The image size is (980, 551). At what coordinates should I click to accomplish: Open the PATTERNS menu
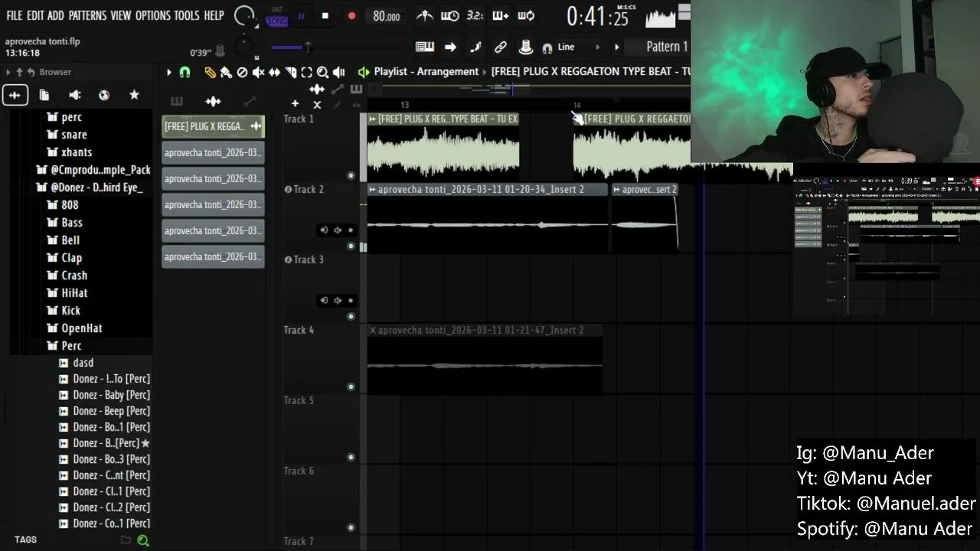[87, 15]
